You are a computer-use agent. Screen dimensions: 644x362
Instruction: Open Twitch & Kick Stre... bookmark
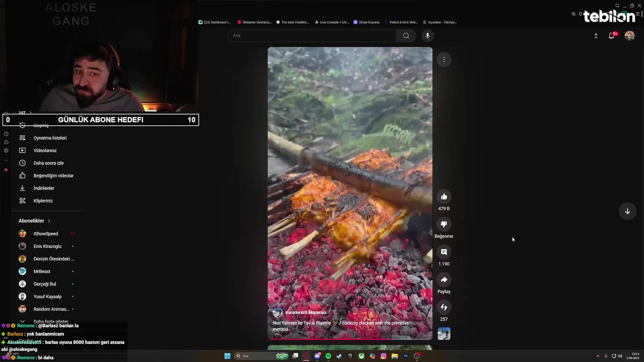coord(401,22)
